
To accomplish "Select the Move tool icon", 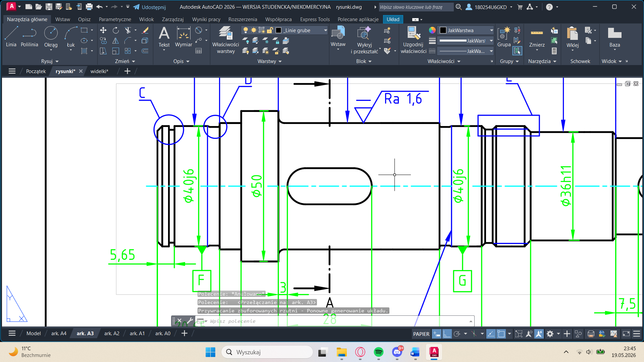I will [103, 31].
